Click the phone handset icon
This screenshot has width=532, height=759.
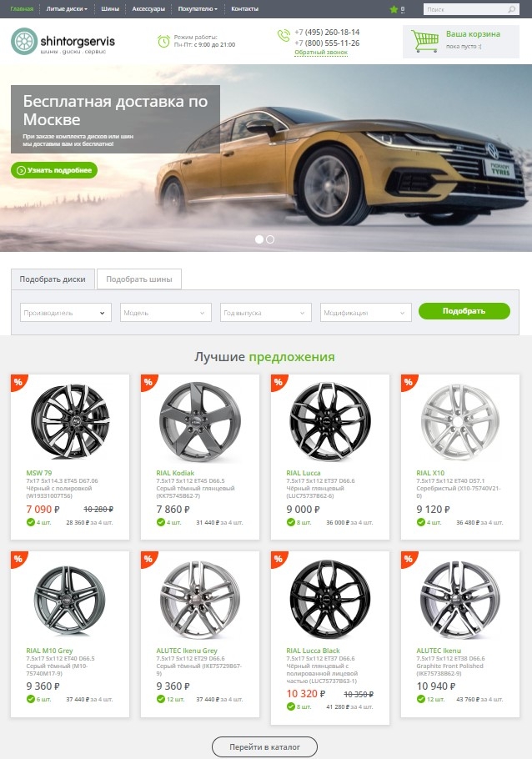point(284,35)
